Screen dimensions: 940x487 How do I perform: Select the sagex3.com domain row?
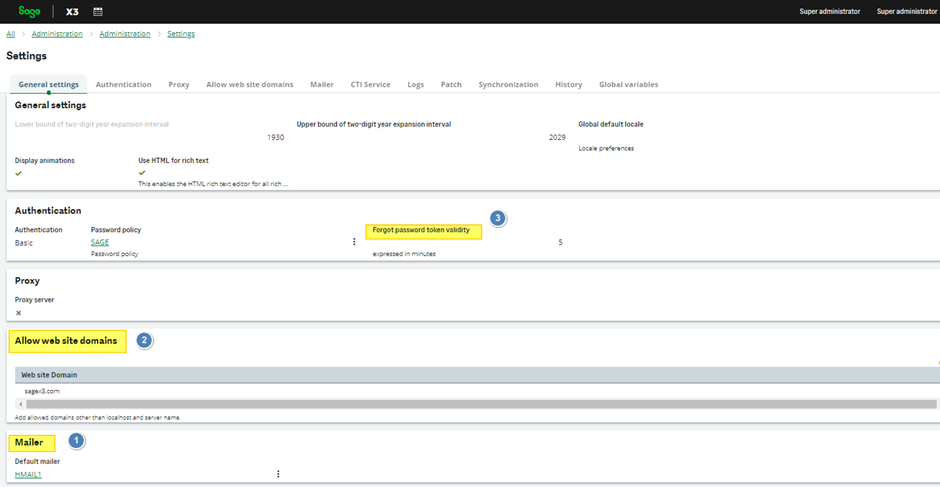click(477, 391)
